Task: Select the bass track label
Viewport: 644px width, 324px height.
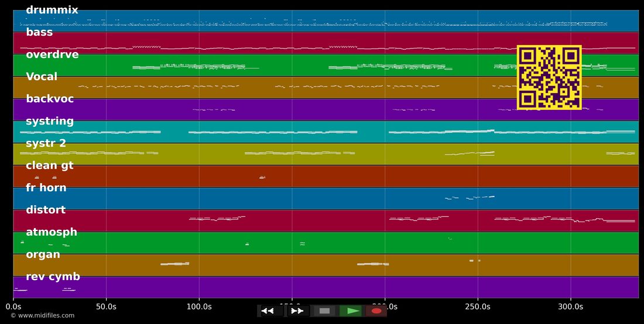Action: tap(39, 32)
